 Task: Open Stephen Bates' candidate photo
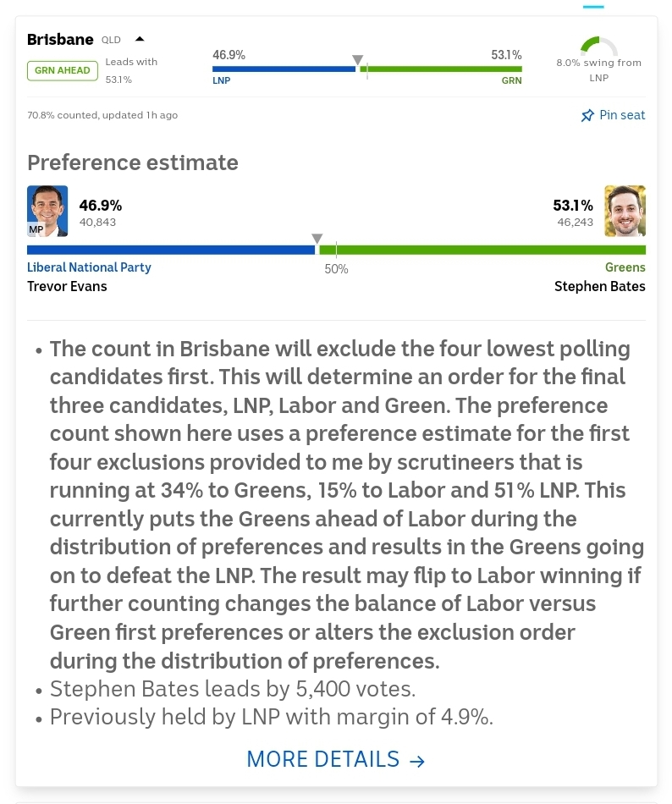click(x=625, y=211)
